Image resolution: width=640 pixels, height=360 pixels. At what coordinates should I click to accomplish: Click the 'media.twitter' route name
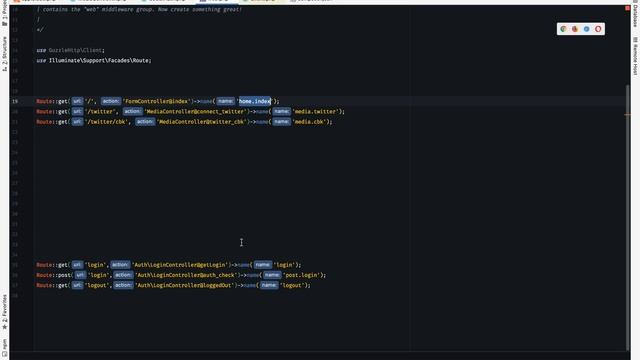316,111
